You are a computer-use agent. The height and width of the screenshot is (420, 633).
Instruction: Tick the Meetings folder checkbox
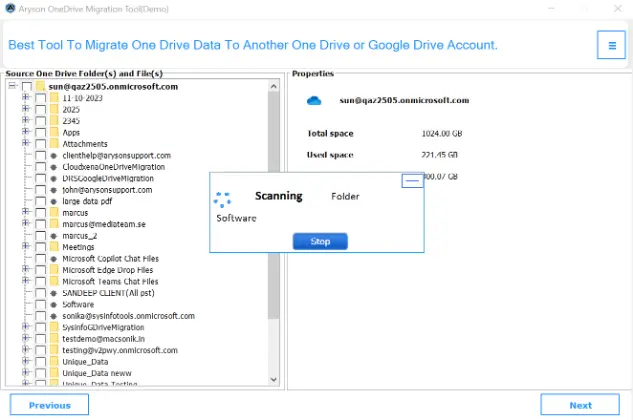40,247
